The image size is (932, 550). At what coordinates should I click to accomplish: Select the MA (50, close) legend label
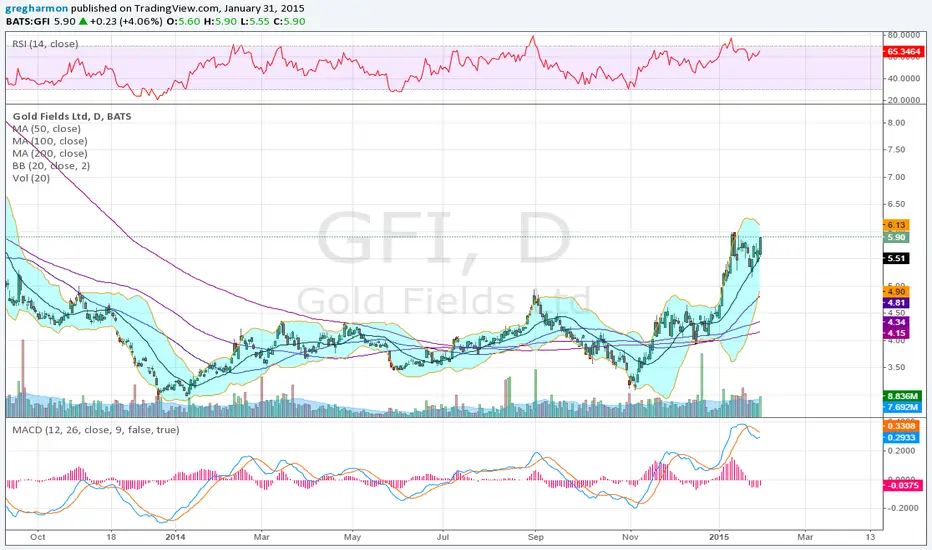[46, 129]
